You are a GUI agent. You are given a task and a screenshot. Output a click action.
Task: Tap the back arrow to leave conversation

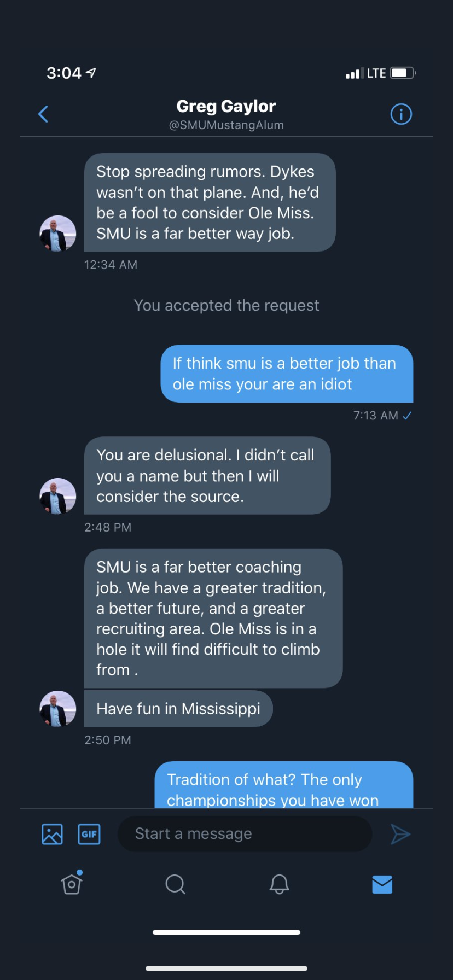coord(43,114)
